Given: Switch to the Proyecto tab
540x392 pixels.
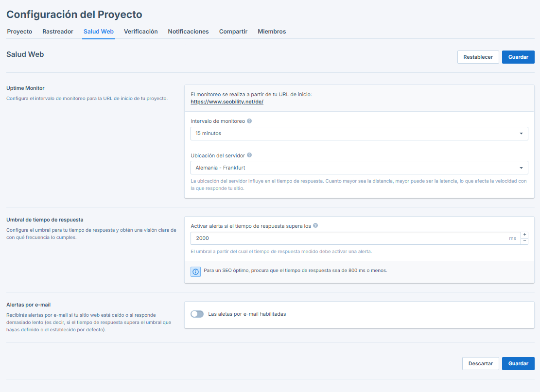Looking at the screenshot, I should [19, 31].
